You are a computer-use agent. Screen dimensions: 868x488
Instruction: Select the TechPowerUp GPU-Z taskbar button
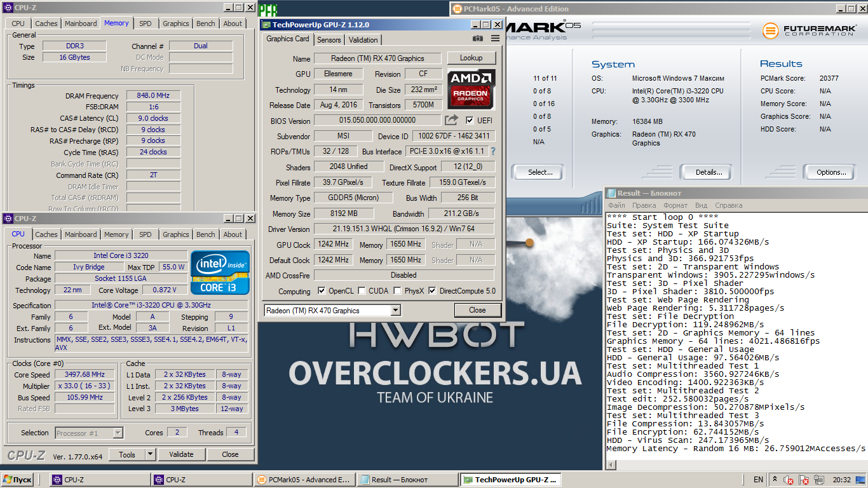(510, 480)
